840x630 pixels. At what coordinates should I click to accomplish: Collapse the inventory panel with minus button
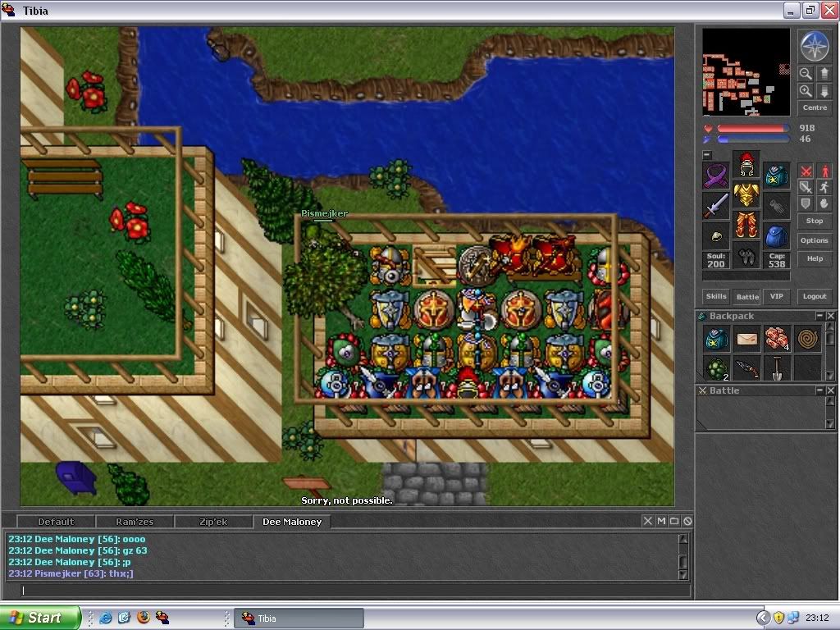(707, 154)
